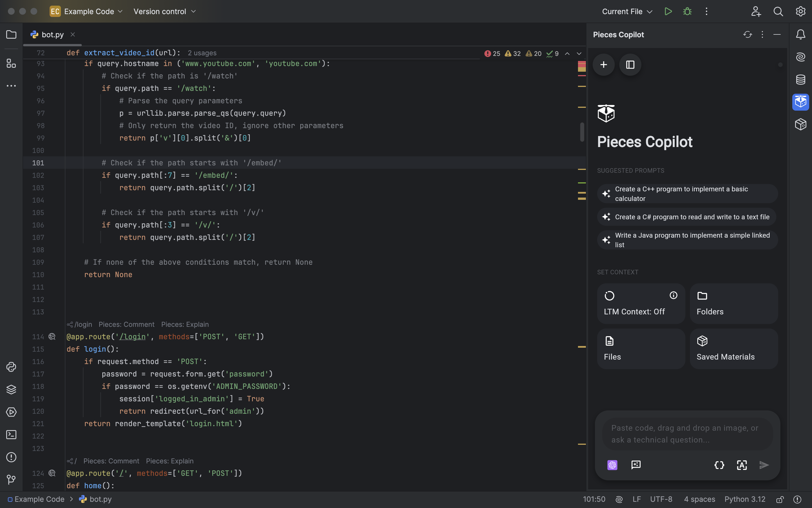
Task: Select the Python 3.12 interpreter widget
Action: click(x=745, y=499)
